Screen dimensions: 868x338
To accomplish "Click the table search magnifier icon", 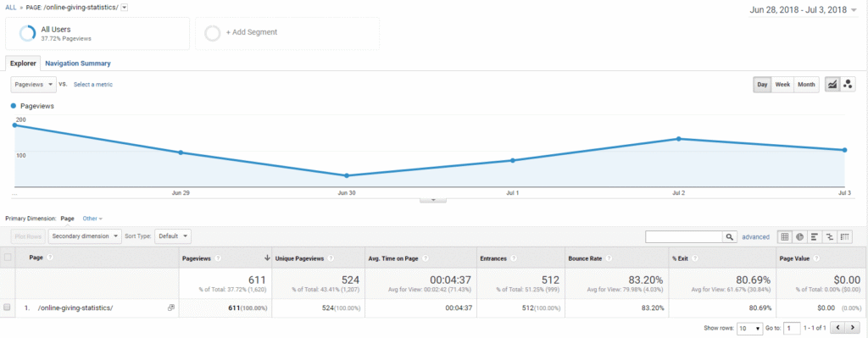I will [730, 236].
